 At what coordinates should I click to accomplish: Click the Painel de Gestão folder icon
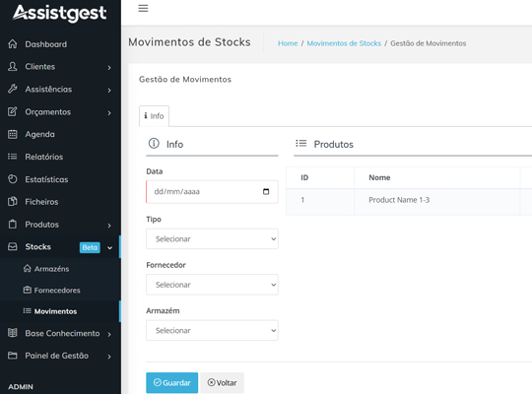pos(13,356)
